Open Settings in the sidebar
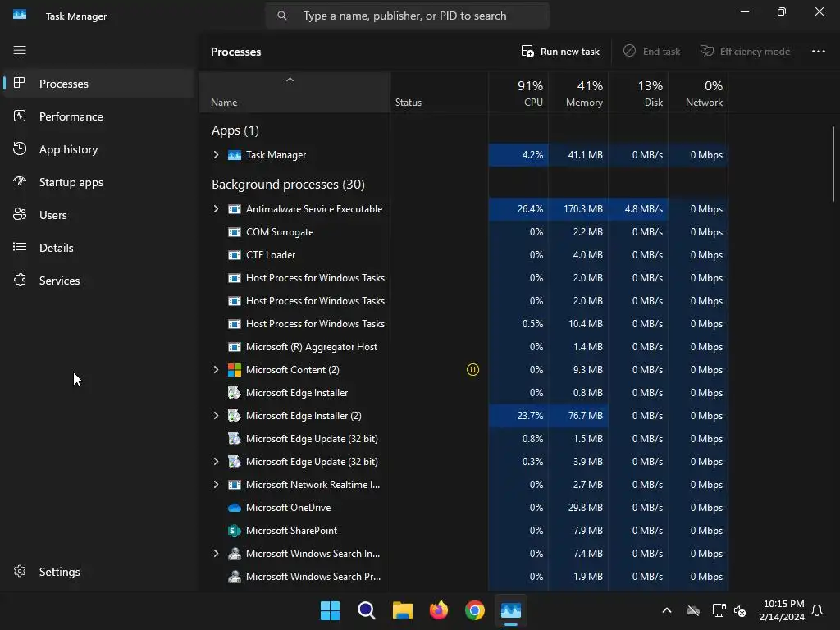 (x=98, y=572)
